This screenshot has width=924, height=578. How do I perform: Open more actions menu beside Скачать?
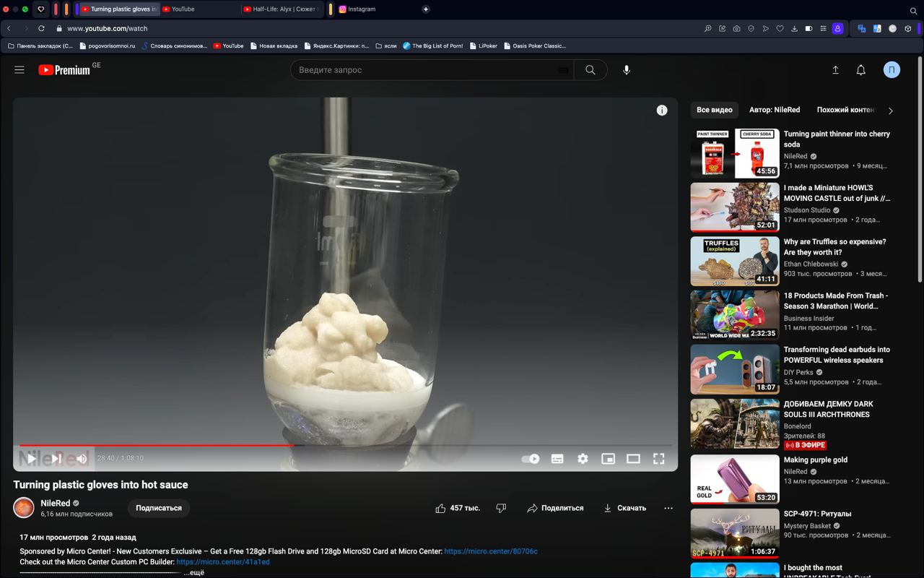(668, 508)
